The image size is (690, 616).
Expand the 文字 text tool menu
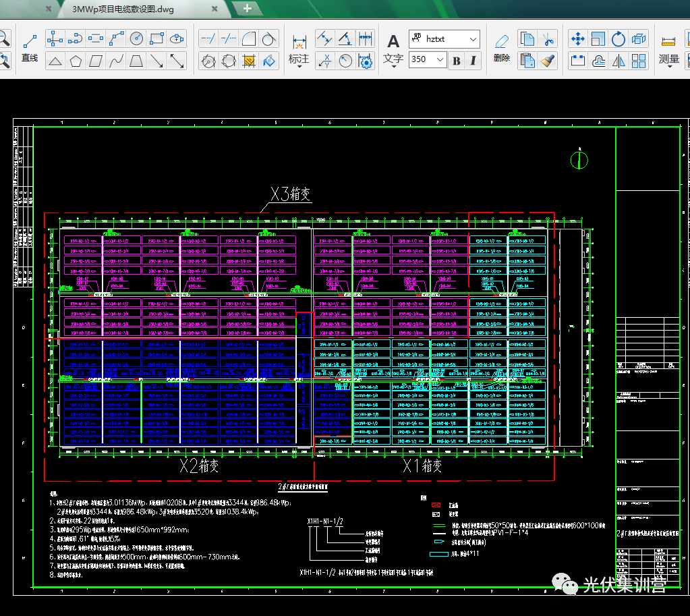tap(393, 59)
